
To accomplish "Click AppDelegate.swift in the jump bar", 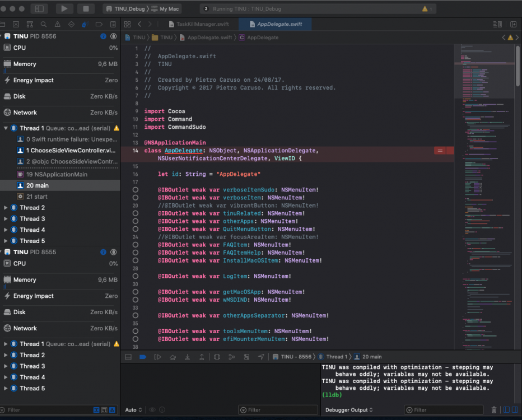I will [x=206, y=38].
